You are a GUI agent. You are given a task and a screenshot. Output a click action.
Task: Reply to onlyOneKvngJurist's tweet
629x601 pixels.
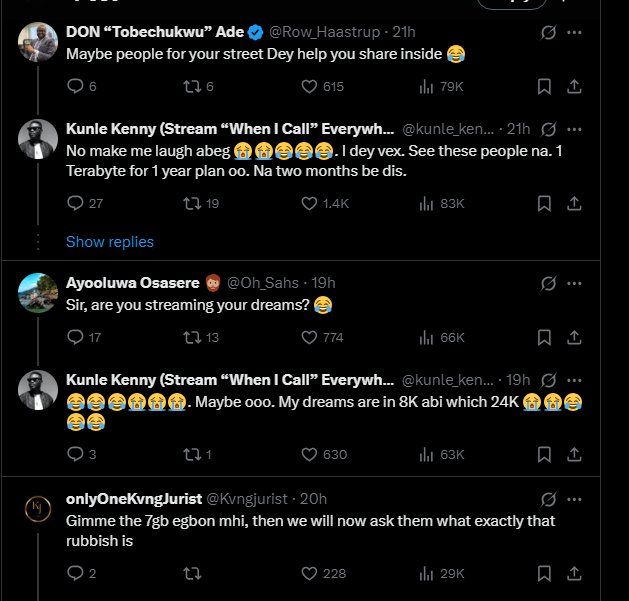point(75,573)
